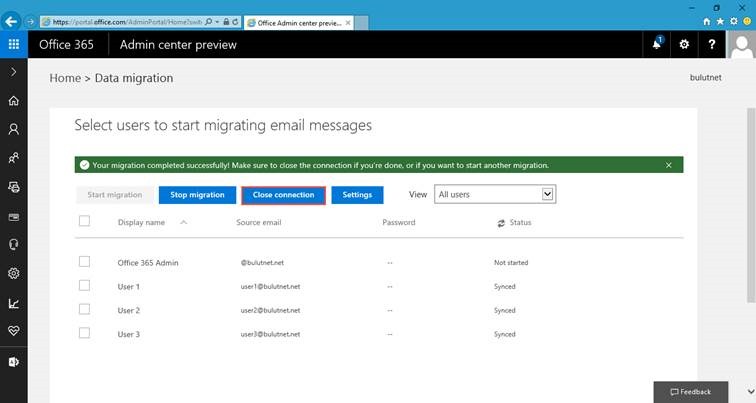Dismiss the green success message banner
The height and width of the screenshot is (403, 756).
[x=669, y=165]
